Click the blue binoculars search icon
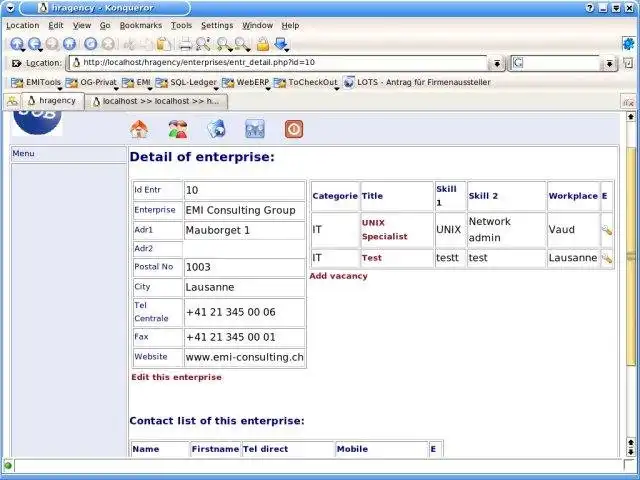Screen dimensions: 640x480 coord(255,129)
